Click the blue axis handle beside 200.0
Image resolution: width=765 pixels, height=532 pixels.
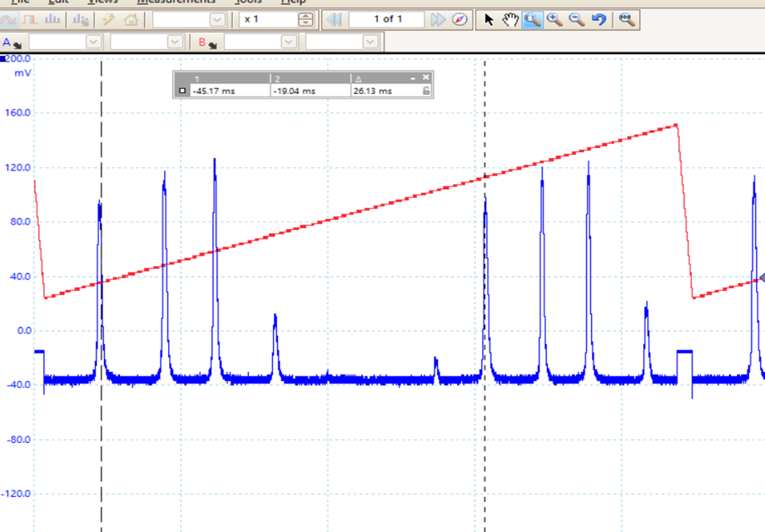point(2,59)
